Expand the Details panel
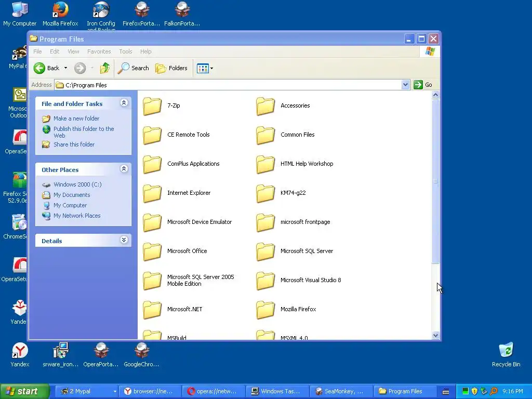Screen dimensions: 532x399 pyautogui.click(x=124, y=240)
